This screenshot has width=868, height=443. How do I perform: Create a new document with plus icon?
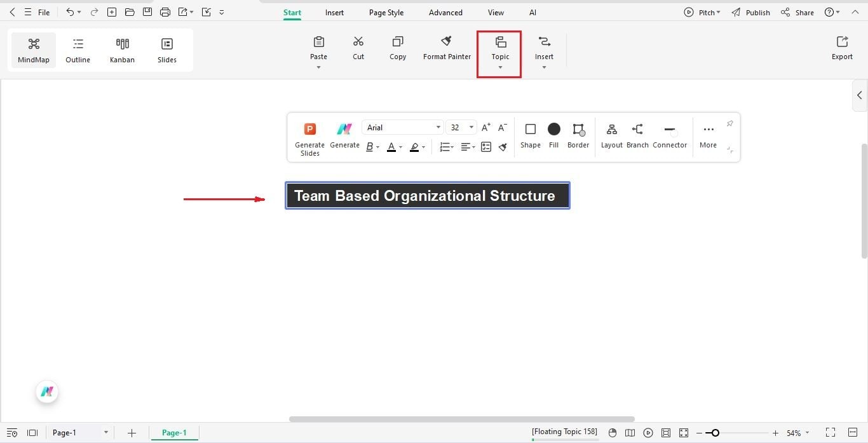[x=112, y=12]
